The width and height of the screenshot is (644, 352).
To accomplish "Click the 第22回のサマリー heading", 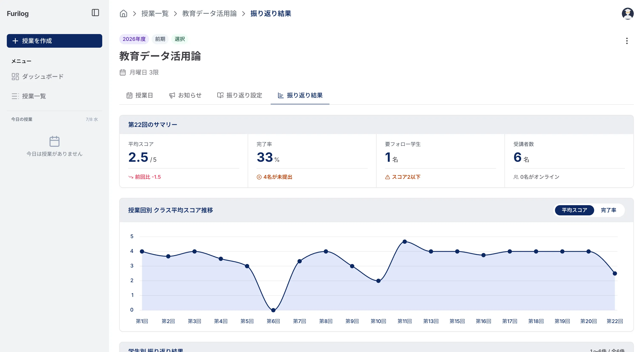I will (x=153, y=125).
